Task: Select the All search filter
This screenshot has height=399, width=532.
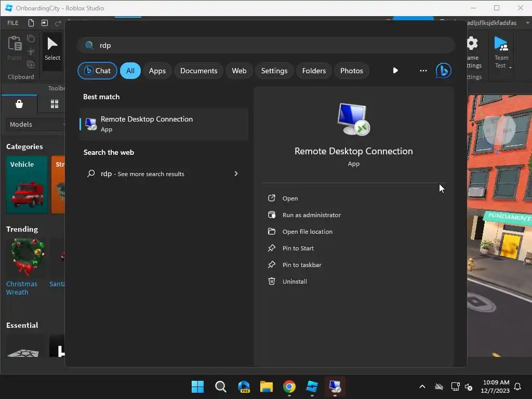Action: pos(130,71)
